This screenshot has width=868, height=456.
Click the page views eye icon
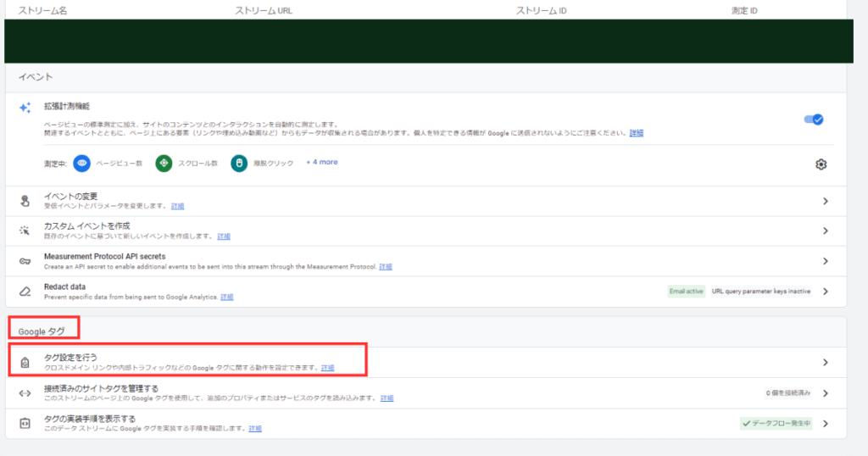click(x=82, y=164)
